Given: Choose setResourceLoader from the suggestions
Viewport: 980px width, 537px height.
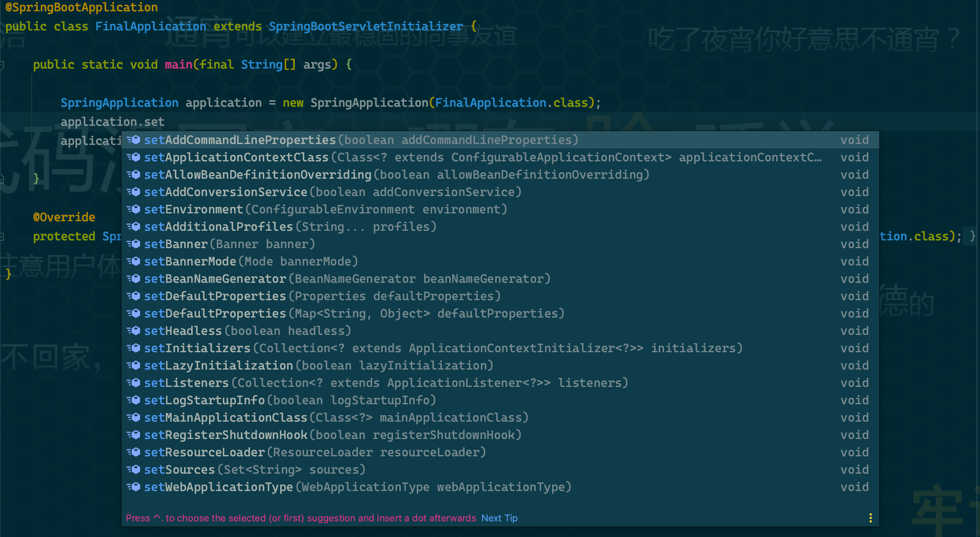Looking at the screenshot, I should coord(500,452).
